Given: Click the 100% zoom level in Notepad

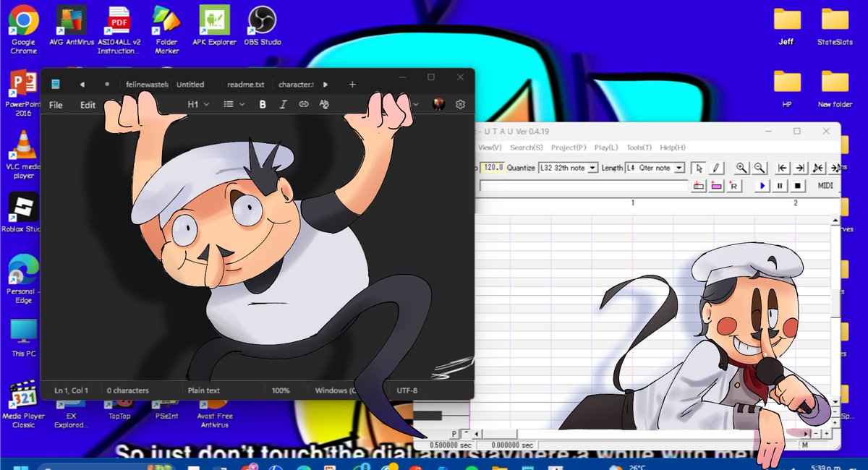Looking at the screenshot, I should [x=281, y=390].
